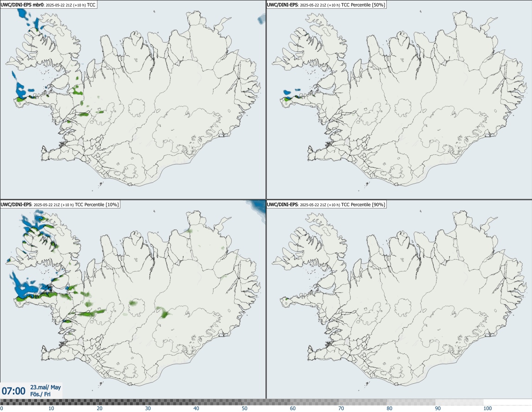Click the 'Fös./ Fri' weekday text
The image size is (532, 412).
pyautogui.click(x=40, y=394)
